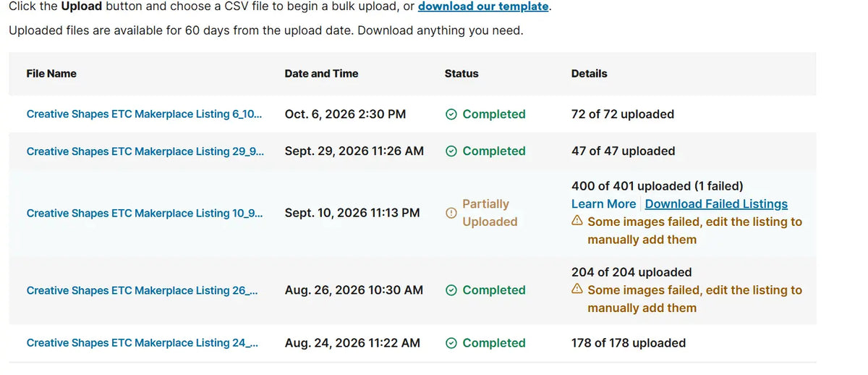This screenshot has height=375, width=868.
Task: Click warning triangle icon in the Sept. 10 row
Action: [x=577, y=222]
